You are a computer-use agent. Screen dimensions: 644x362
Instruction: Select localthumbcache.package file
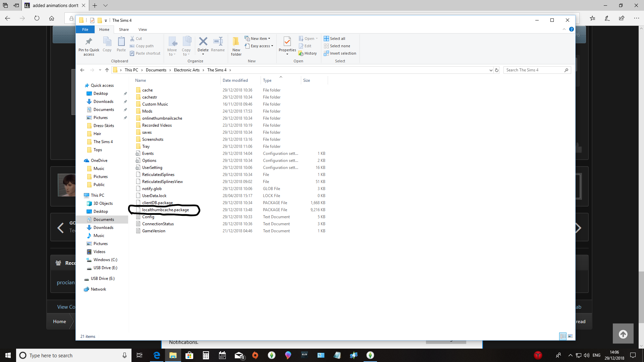point(165,210)
